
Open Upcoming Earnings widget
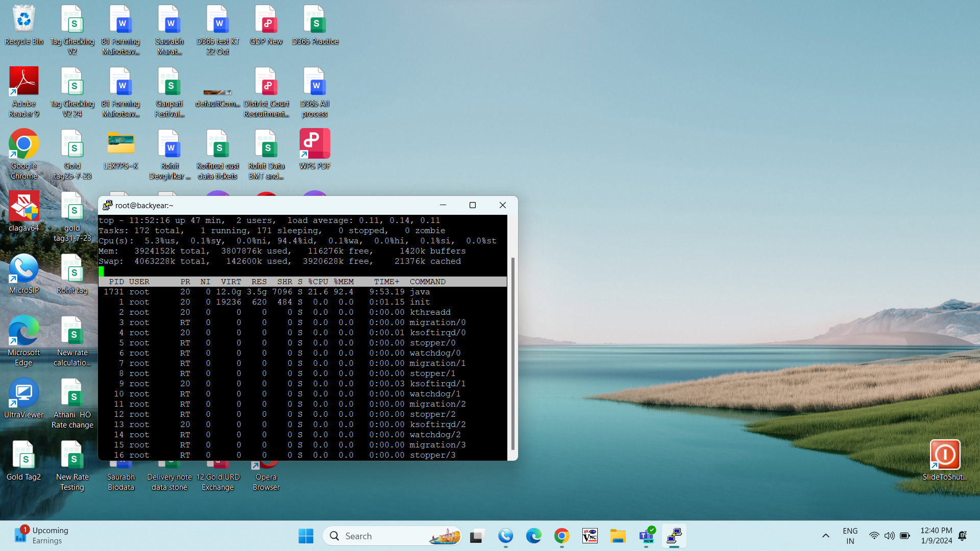click(41, 536)
